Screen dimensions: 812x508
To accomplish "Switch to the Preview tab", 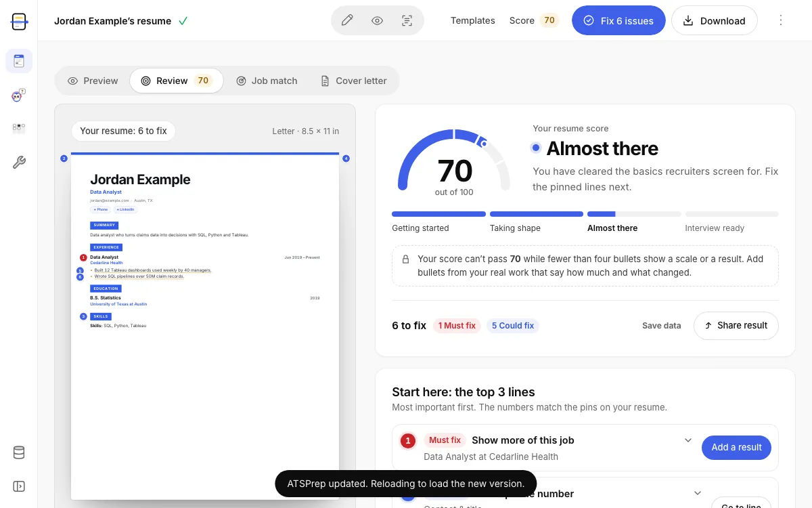I will [x=93, y=81].
